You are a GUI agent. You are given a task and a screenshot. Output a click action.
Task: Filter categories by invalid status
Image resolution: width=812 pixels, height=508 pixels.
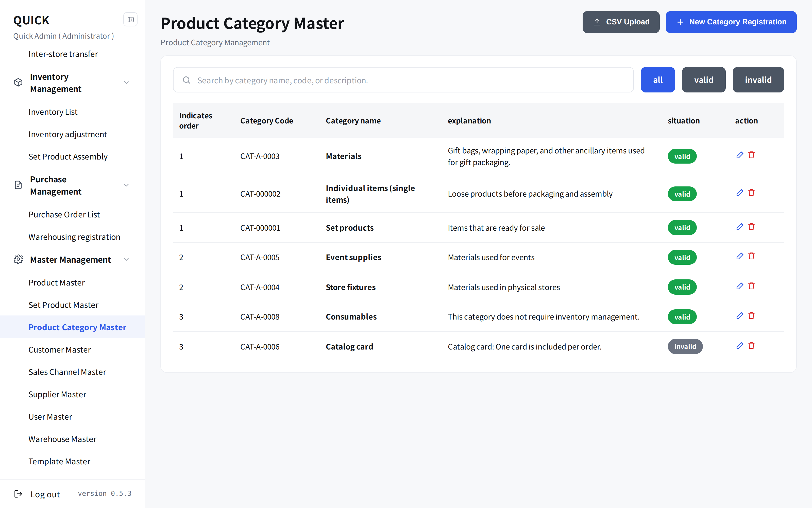tap(758, 80)
